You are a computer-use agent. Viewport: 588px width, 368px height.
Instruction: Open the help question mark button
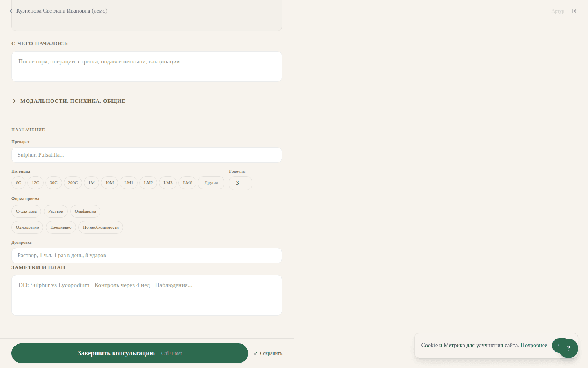568,348
